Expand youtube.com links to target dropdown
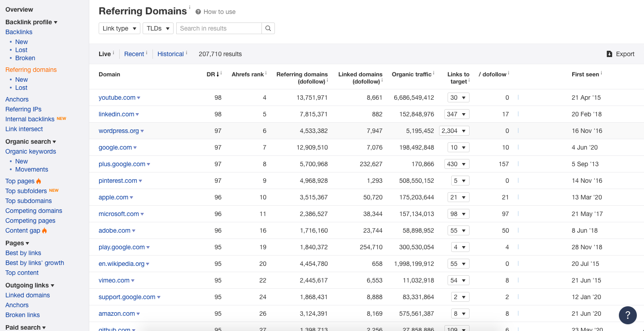 pos(458,97)
